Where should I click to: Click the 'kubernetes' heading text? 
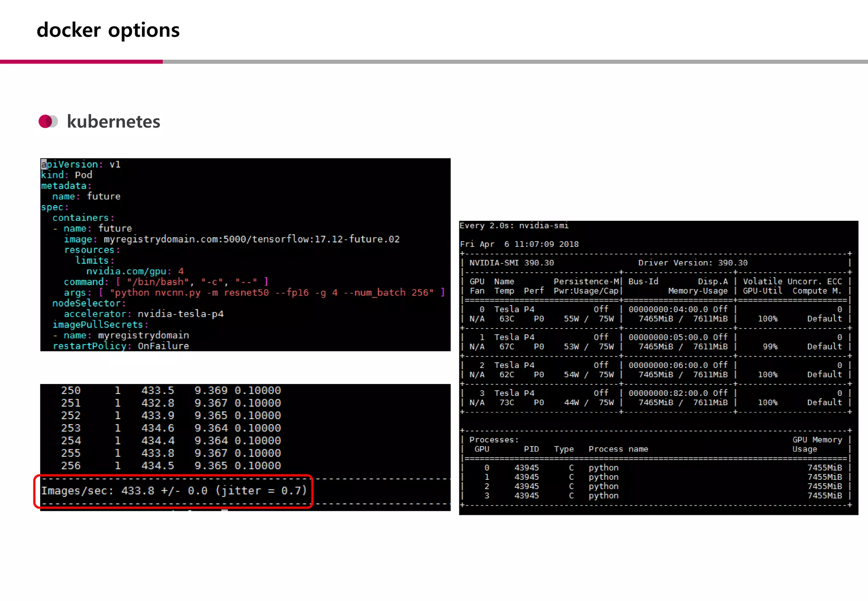click(x=114, y=122)
